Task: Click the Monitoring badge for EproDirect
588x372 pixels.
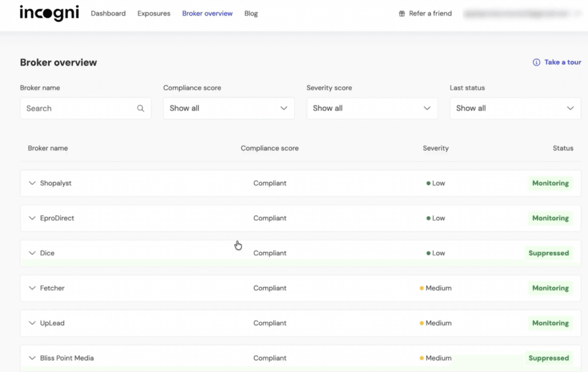Action: (551, 218)
